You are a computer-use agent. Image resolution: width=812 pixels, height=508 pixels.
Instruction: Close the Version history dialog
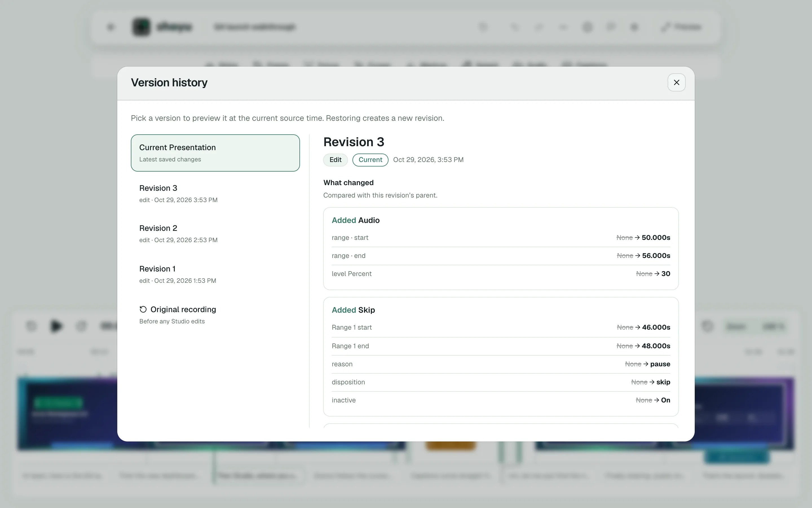point(676,82)
